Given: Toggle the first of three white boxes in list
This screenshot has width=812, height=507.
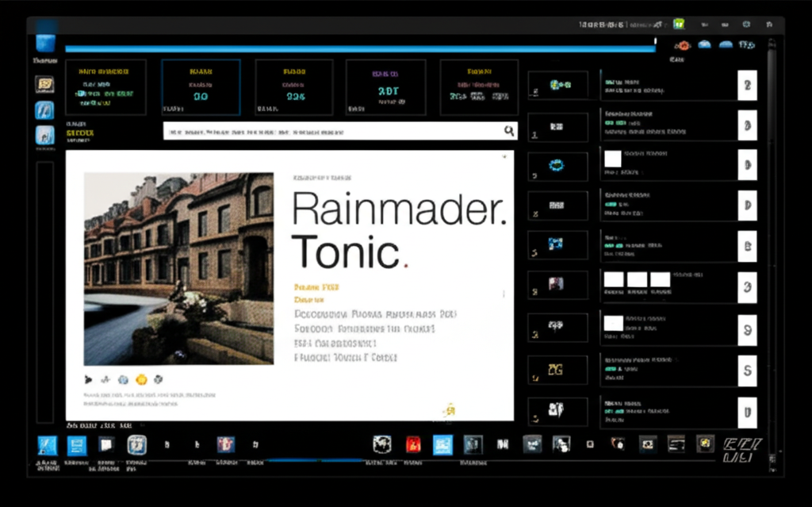Looking at the screenshot, I should 614,279.
